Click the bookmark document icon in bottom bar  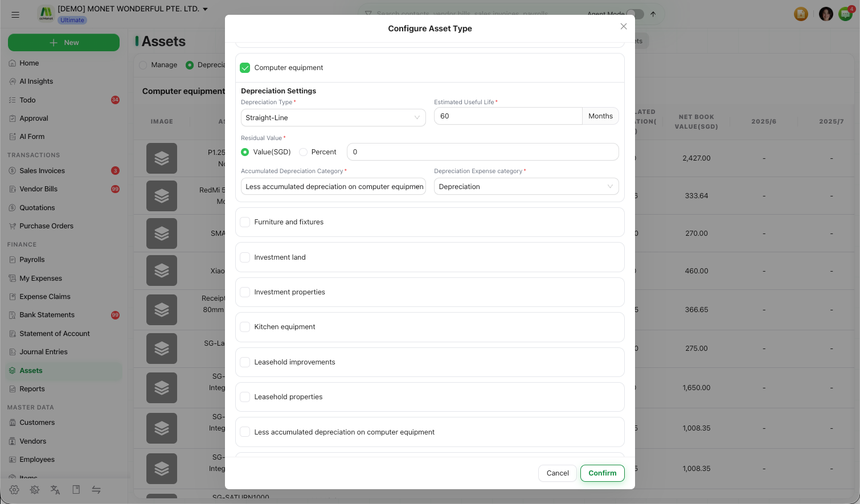coord(76,490)
